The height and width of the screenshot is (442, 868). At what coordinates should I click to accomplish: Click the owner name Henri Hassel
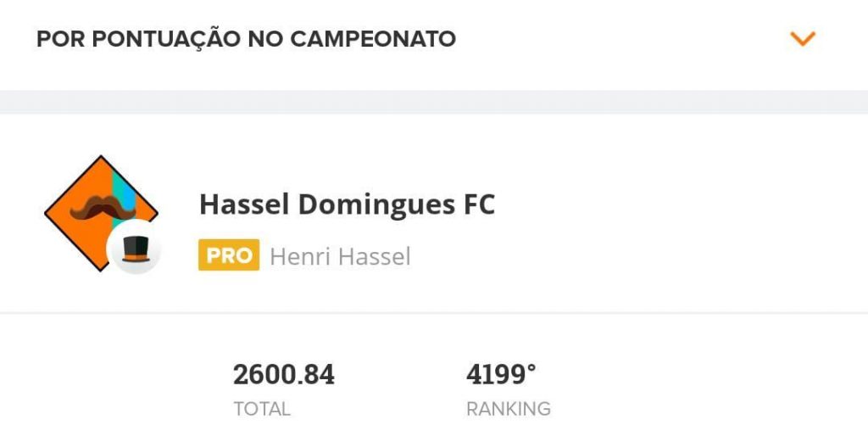340,256
